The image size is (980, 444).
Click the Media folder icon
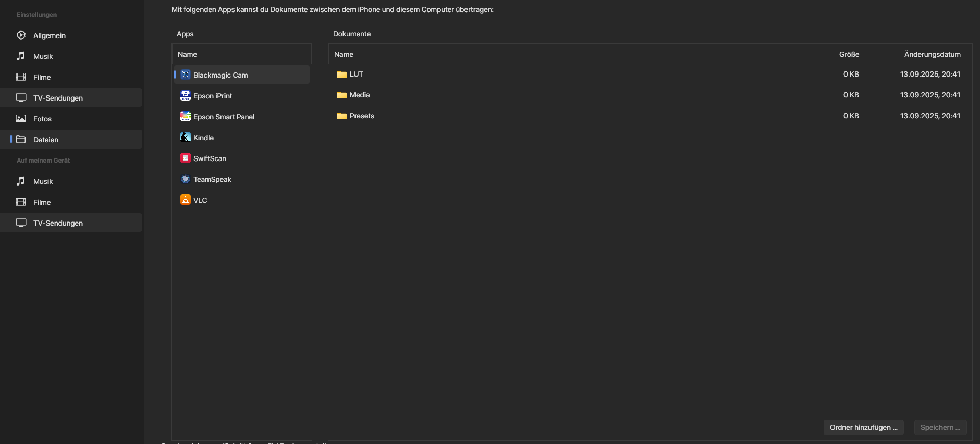coord(342,95)
